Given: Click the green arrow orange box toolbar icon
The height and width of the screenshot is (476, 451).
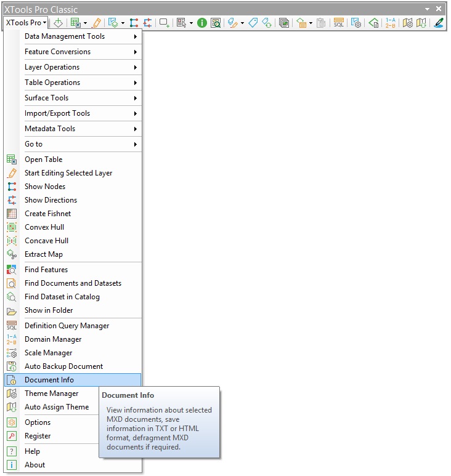Looking at the screenshot, I should 301,23.
